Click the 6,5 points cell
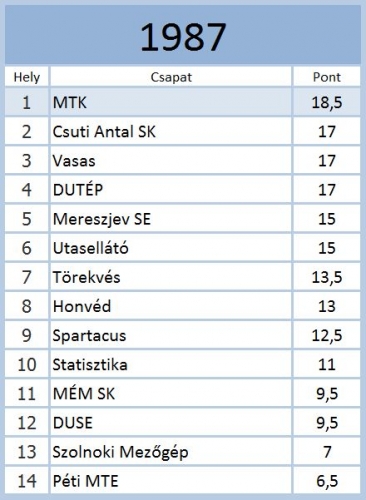 327,481
